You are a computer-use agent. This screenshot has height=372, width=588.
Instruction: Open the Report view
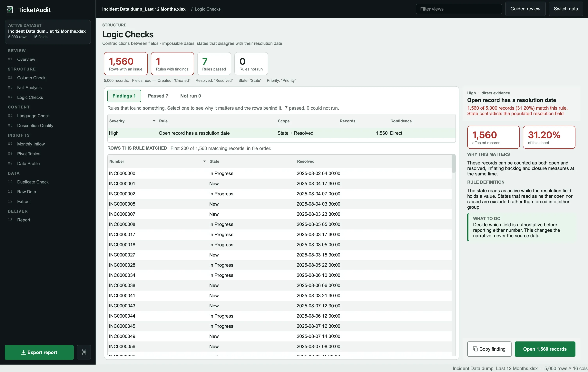click(24, 220)
